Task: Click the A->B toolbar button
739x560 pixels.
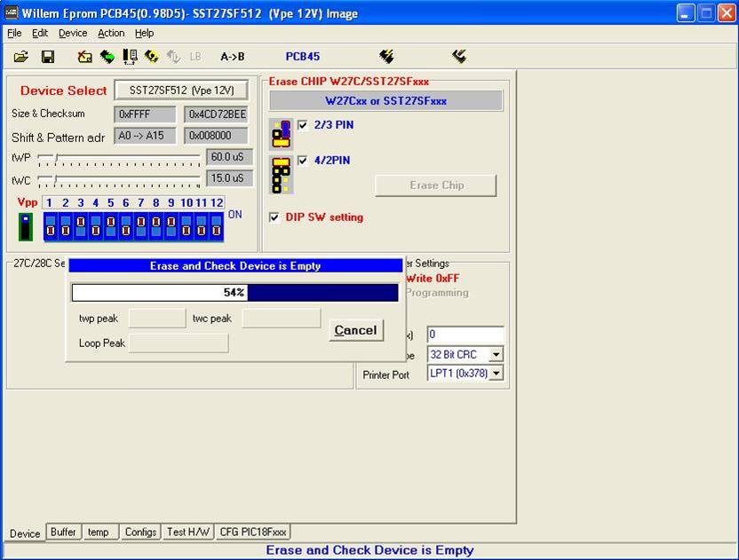Action: (233, 57)
